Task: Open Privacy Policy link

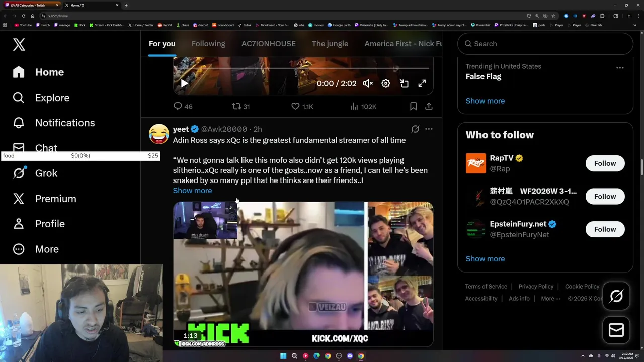Action: pos(536,287)
